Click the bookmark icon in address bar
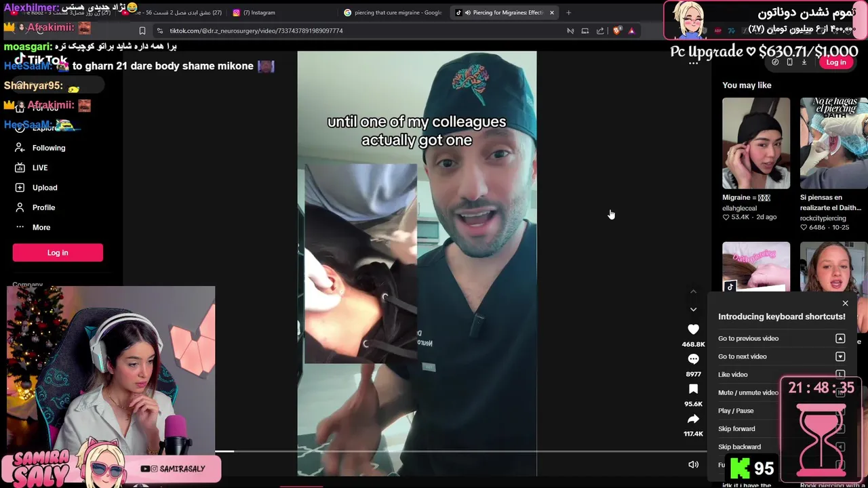The height and width of the screenshot is (488, 868). pyautogui.click(x=142, y=30)
